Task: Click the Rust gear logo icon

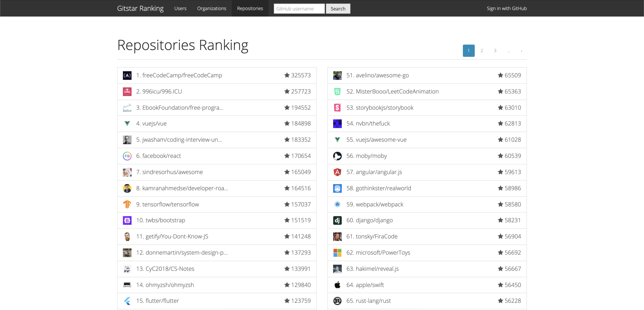Action: (x=337, y=301)
